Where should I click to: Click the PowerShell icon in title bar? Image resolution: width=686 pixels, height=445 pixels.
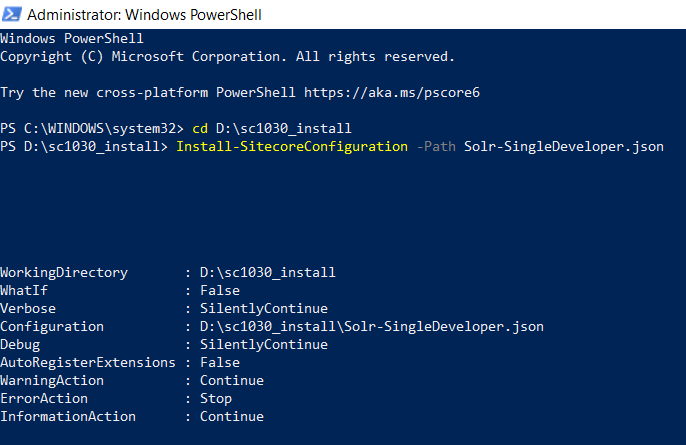click(x=14, y=15)
